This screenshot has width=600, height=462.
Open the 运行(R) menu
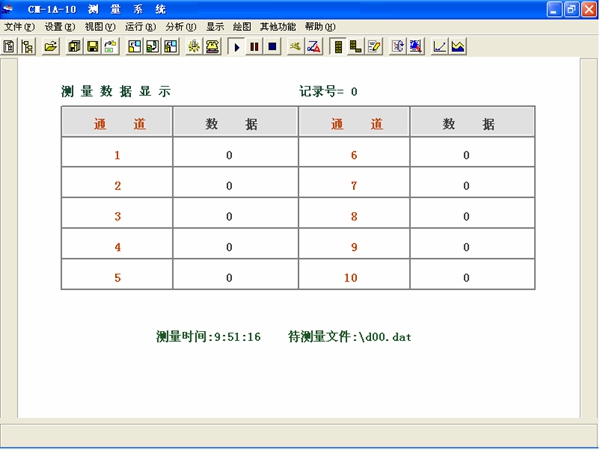pyautogui.click(x=140, y=26)
